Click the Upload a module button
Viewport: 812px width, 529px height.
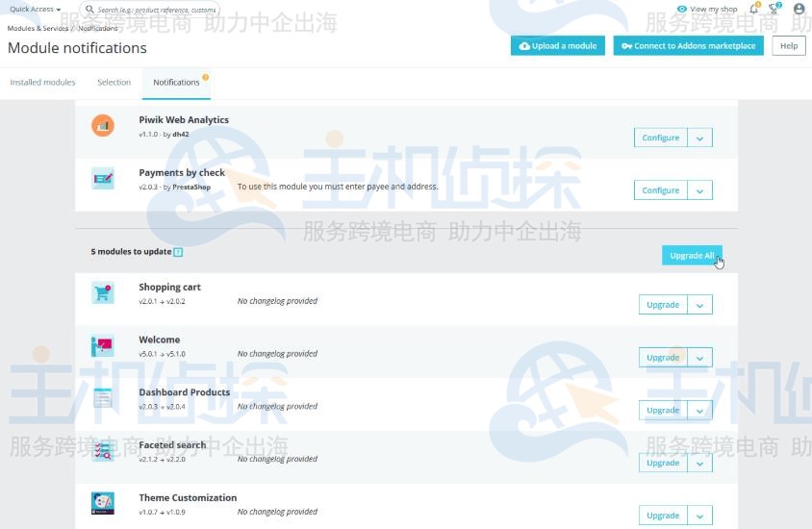click(x=558, y=46)
